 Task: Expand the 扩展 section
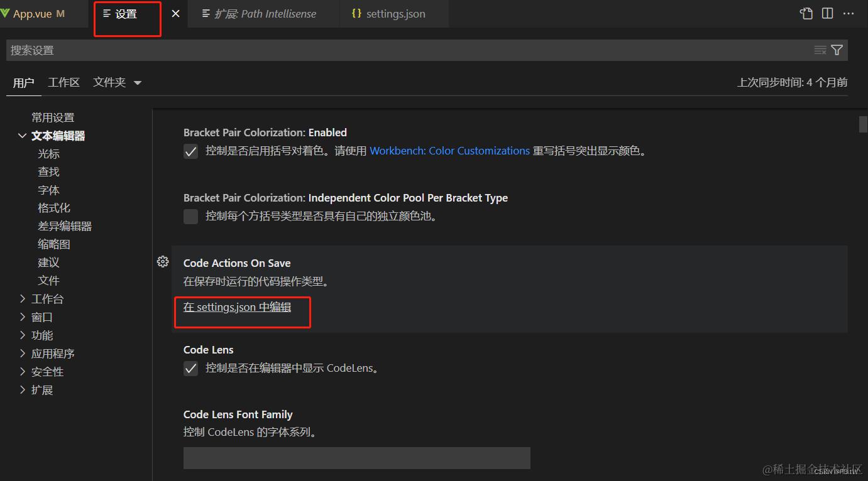(x=23, y=390)
